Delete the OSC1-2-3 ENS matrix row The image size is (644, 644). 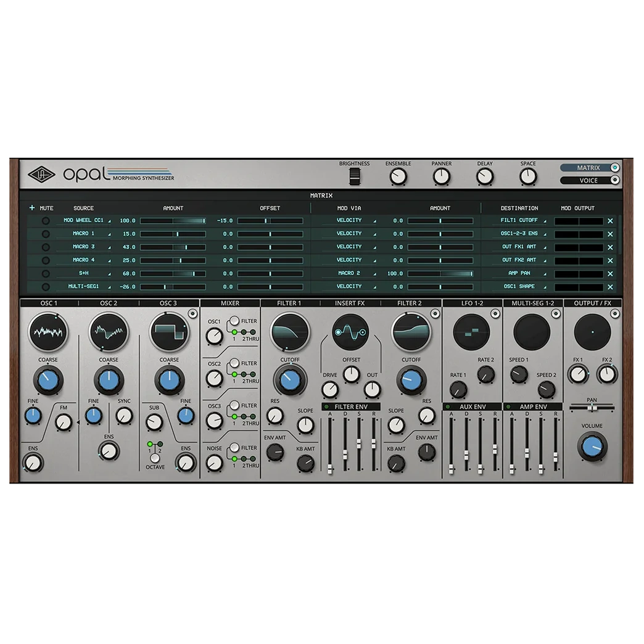click(610, 234)
